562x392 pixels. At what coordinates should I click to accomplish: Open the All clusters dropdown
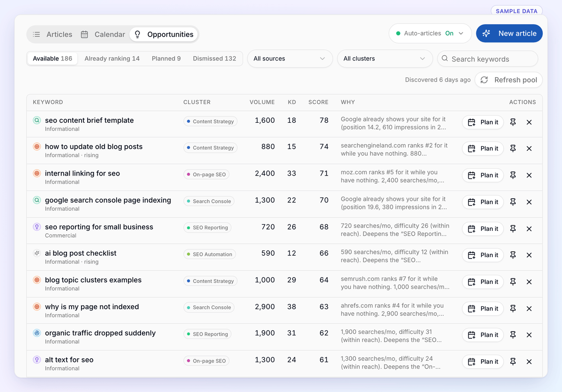click(x=385, y=59)
